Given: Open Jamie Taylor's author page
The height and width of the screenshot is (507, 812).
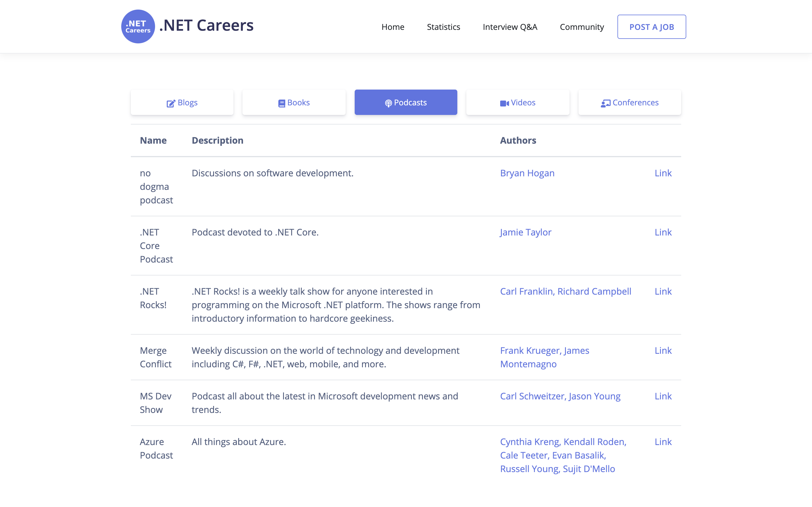Looking at the screenshot, I should [526, 232].
